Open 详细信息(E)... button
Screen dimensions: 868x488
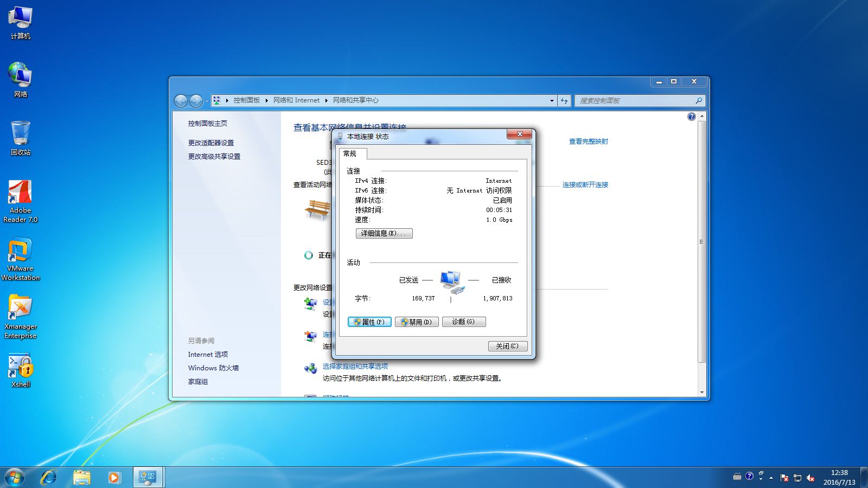coord(384,233)
